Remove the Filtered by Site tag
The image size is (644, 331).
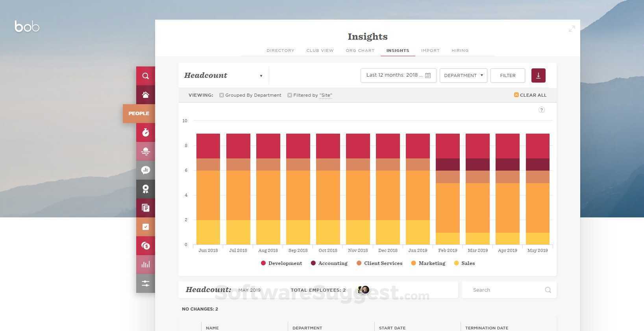point(290,95)
